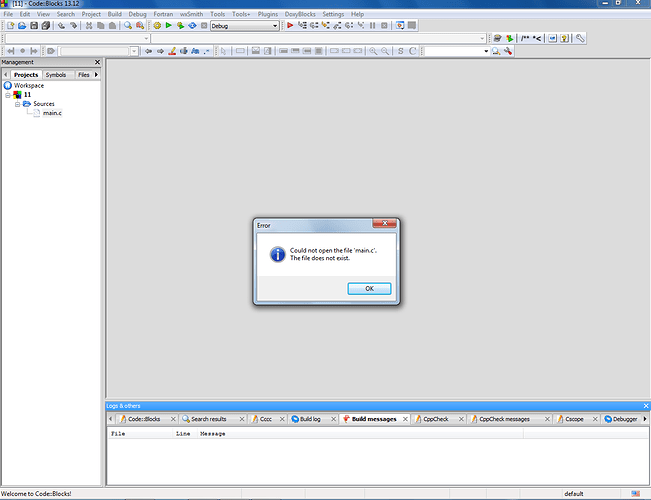Image resolution: width=651 pixels, height=500 pixels.
Task: Click the DoxyBlocks wrench preferences icon
Action: point(580,38)
